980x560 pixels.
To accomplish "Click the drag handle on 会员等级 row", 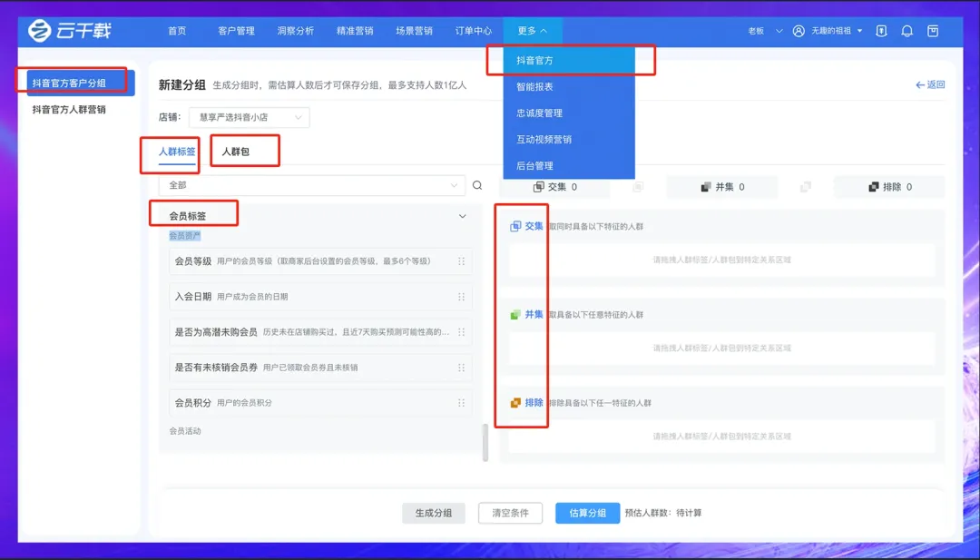I will 461,261.
